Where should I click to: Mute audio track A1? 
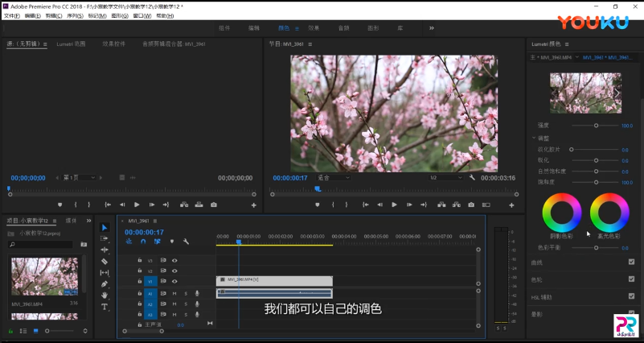click(x=174, y=293)
